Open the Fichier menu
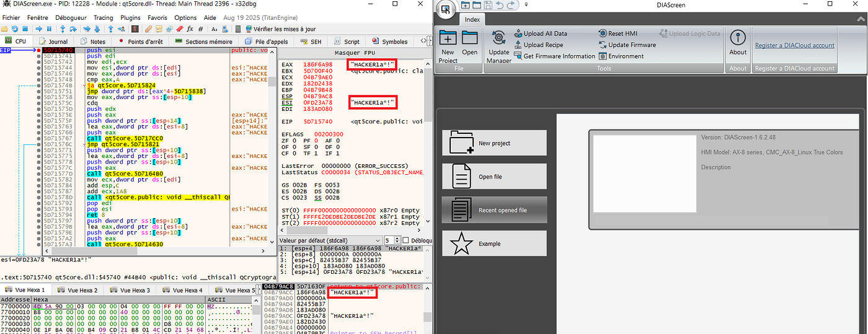 coord(11,18)
